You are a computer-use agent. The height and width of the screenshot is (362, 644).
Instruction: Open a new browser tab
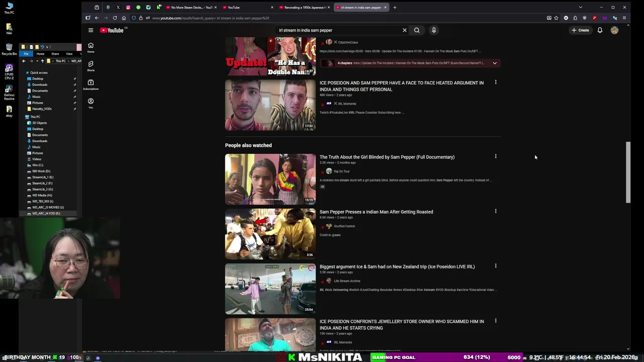tap(394, 8)
